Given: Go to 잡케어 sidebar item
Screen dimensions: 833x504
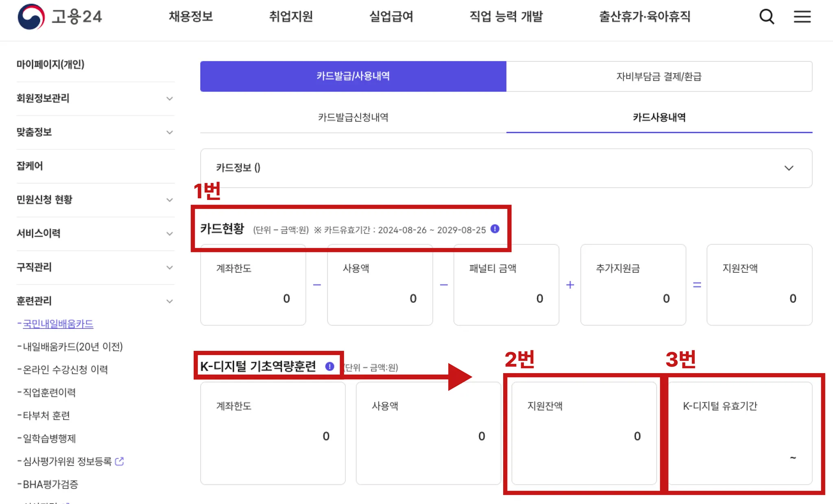Looking at the screenshot, I should pos(30,166).
